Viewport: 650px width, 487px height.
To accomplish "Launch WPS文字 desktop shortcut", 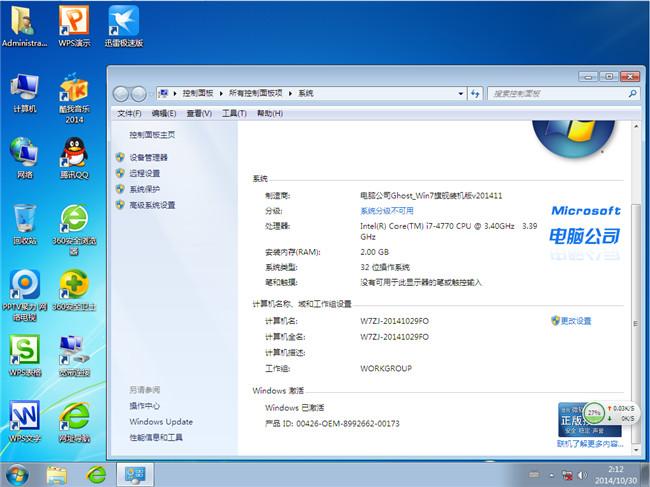I will point(24,422).
